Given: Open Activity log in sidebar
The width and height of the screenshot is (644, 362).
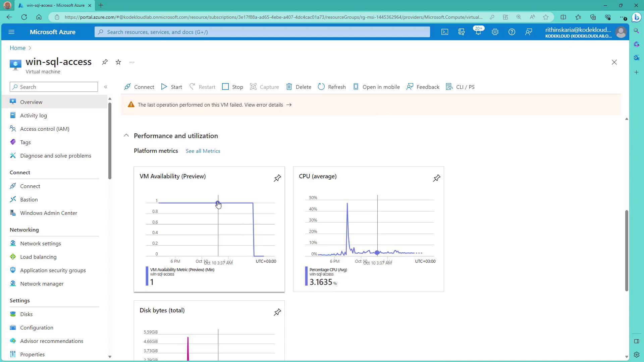Looking at the screenshot, I should (33, 115).
